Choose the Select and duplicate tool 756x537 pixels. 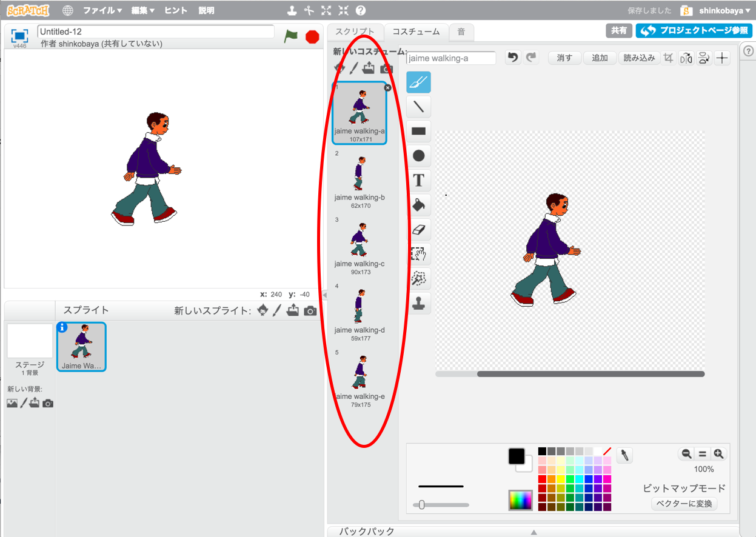(x=418, y=253)
